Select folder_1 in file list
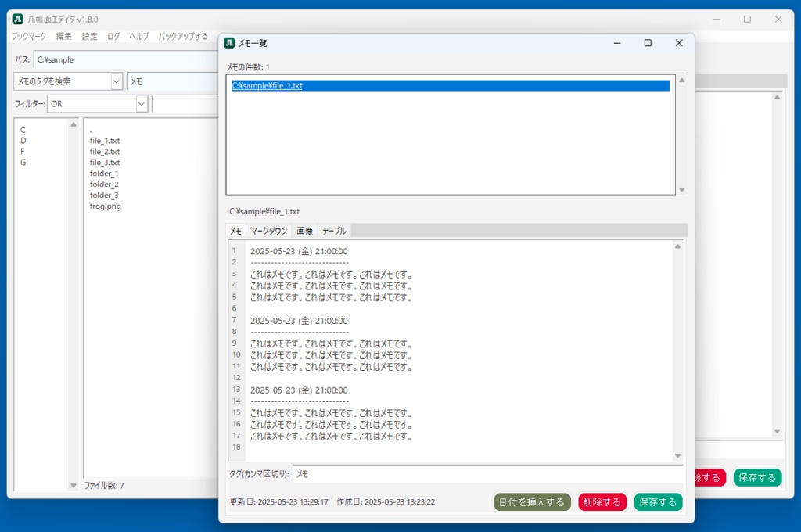Viewport: 801px width, 532px height. click(104, 173)
